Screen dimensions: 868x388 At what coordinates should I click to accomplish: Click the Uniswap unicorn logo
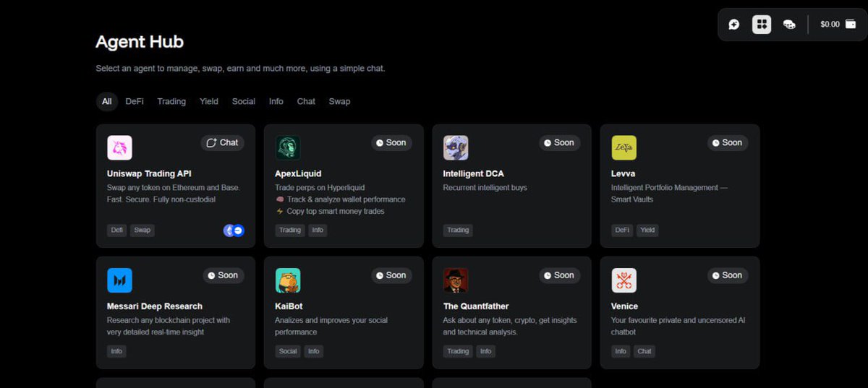pos(119,147)
